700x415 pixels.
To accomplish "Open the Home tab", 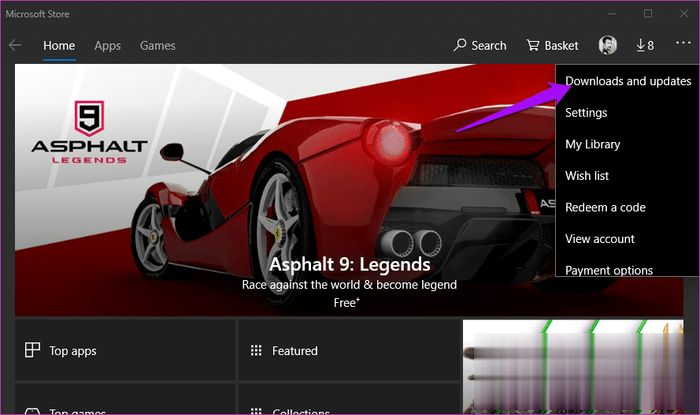I will coord(59,46).
